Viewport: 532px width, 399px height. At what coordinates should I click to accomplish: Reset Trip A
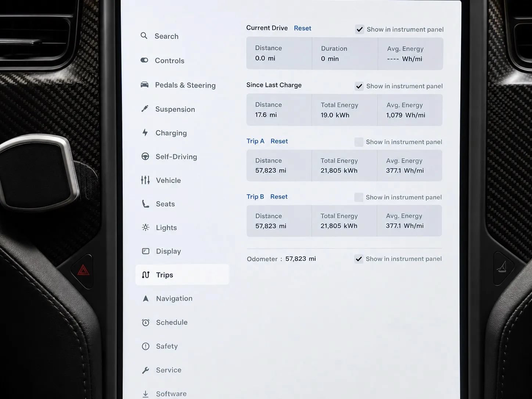pyautogui.click(x=279, y=141)
